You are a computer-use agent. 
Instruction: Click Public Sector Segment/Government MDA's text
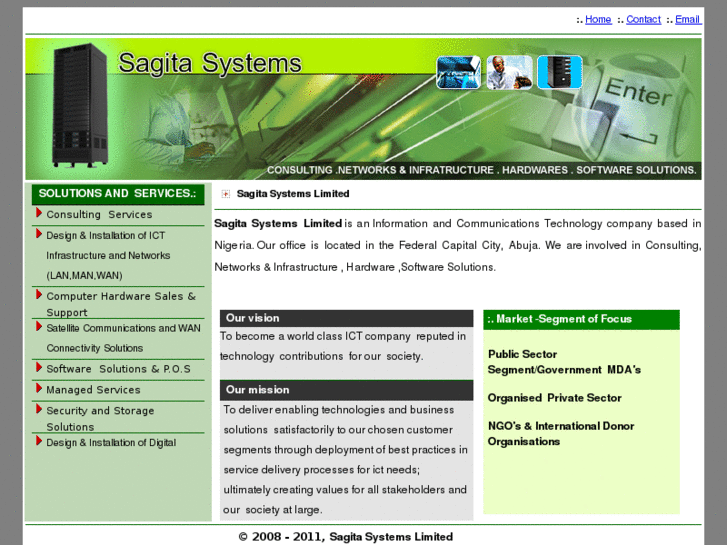tap(564, 362)
